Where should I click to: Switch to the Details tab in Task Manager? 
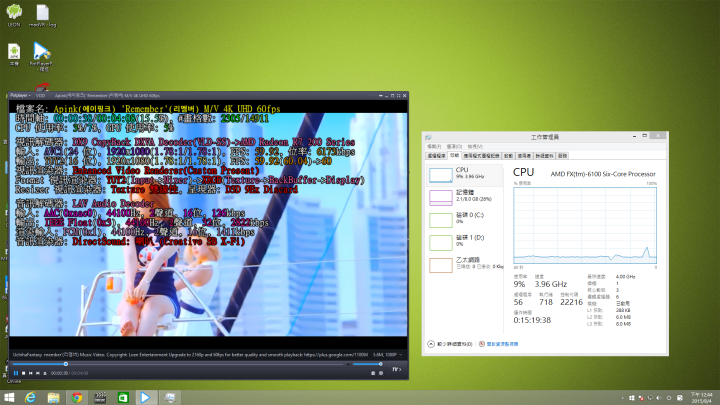(x=545, y=156)
